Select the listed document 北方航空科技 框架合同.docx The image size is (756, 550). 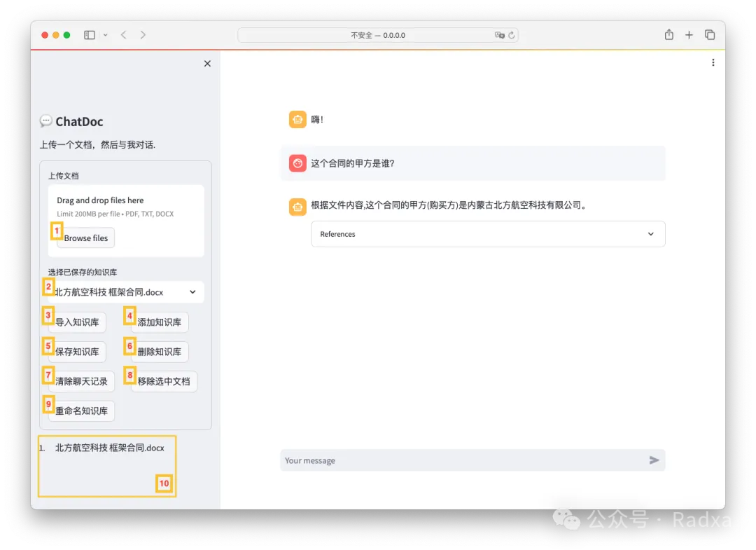pos(110,448)
